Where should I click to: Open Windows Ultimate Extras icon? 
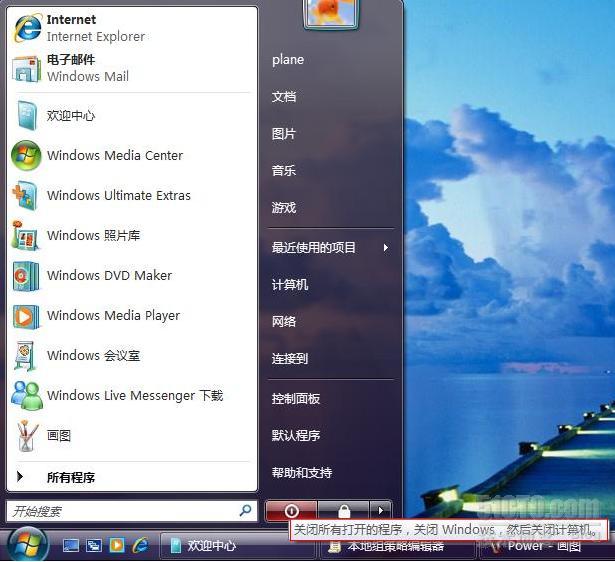click(25, 195)
